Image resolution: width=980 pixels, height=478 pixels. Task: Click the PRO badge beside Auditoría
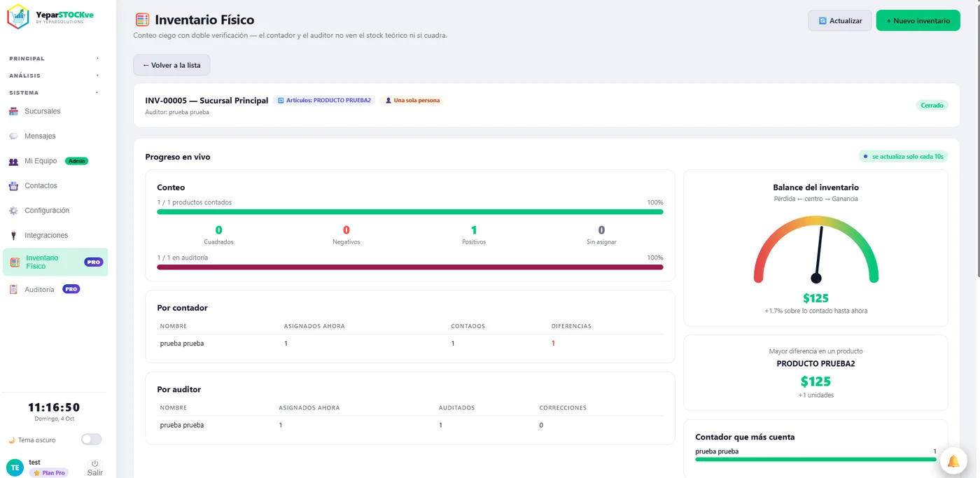[71, 289]
